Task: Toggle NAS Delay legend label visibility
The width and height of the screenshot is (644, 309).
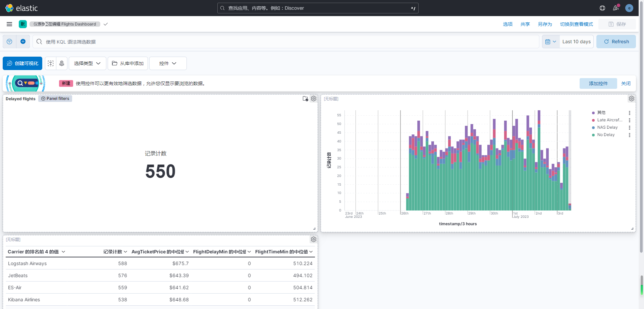Action: tap(607, 127)
